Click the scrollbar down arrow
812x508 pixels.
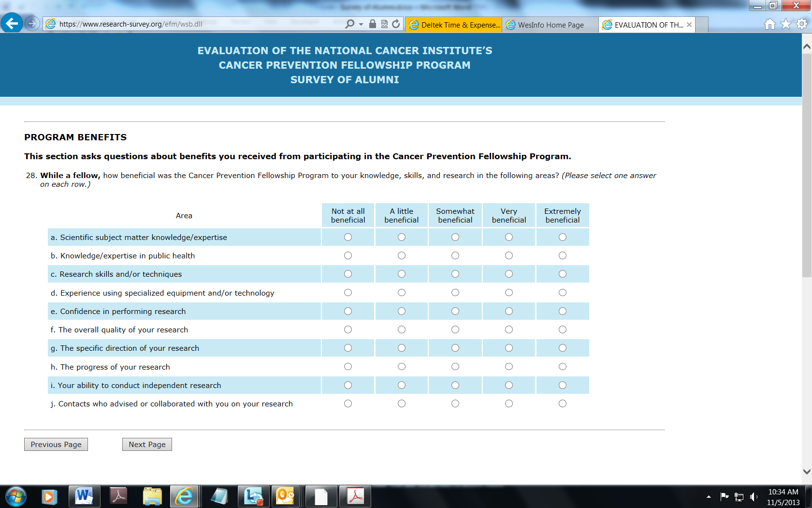[x=807, y=471]
